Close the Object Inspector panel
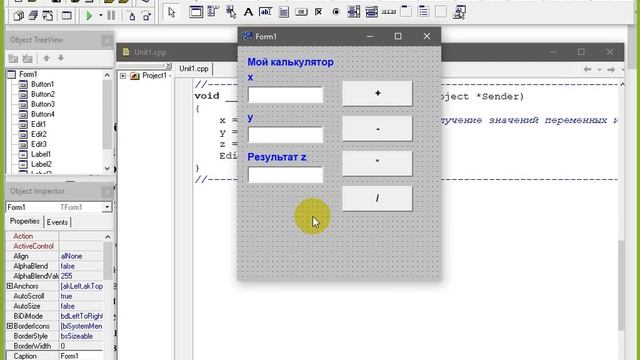The image size is (640, 360). (107, 191)
